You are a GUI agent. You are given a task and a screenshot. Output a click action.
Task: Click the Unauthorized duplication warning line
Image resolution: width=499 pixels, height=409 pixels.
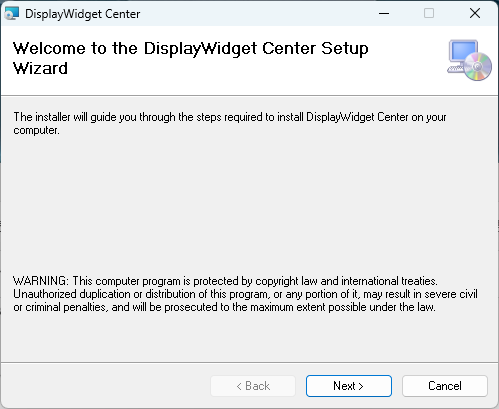click(x=245, y=294)
